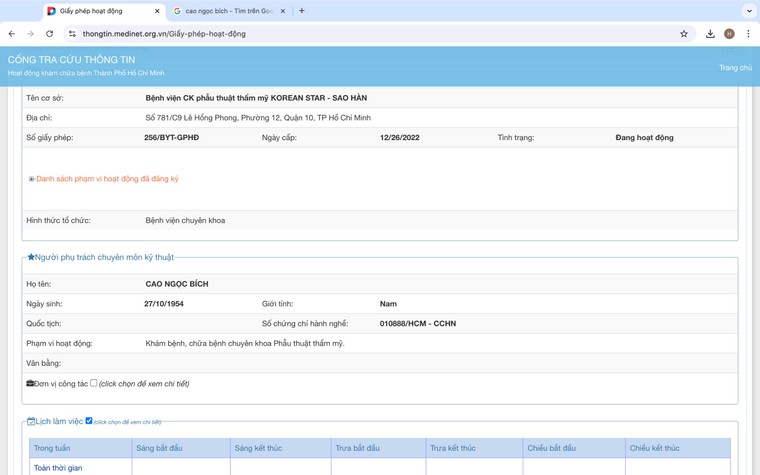Screen dimensions: 760x475
Task: Open the browser downloads icon
Action: click(x=710, y=34)
